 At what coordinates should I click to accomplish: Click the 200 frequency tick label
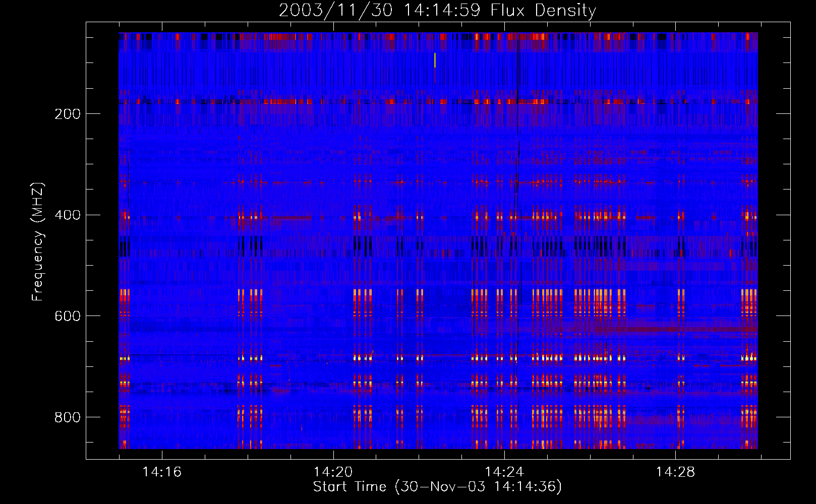(x=68, y=114)
